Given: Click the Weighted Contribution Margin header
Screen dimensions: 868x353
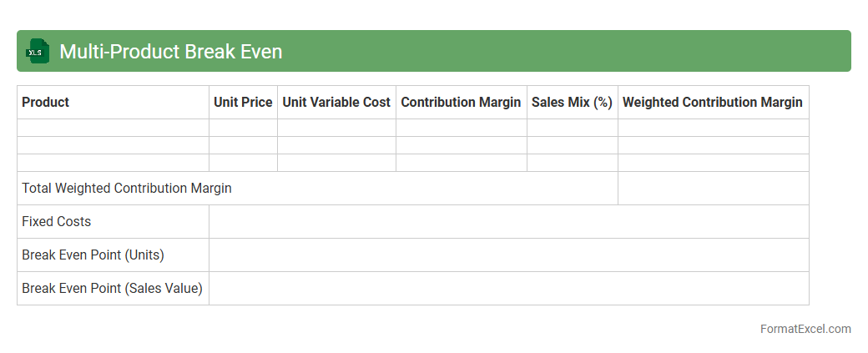Looking at the screenshot, I should (x=712, y=102).
